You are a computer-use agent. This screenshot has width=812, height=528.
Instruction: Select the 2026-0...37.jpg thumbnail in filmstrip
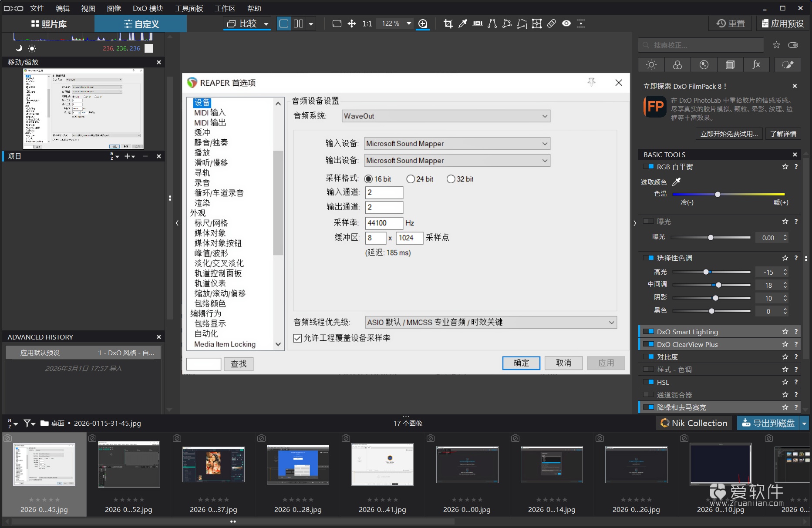click(x=213, y=464)
